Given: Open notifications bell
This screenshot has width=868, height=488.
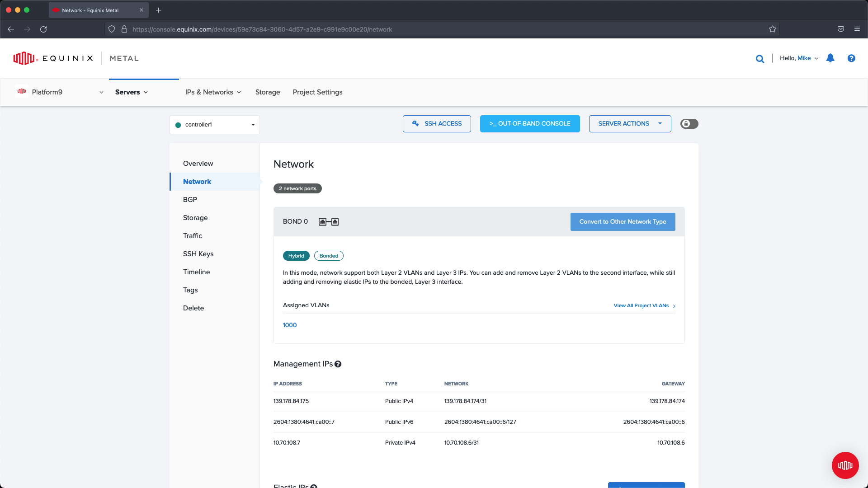Looking at the screenshot, I should click(x=830, y=58).
